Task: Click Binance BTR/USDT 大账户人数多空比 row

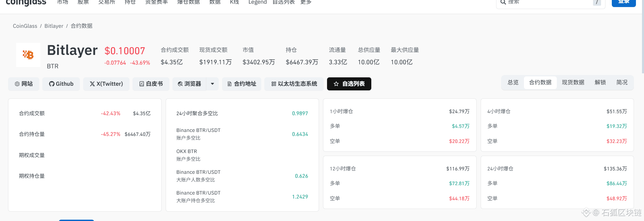Action: 242,176
